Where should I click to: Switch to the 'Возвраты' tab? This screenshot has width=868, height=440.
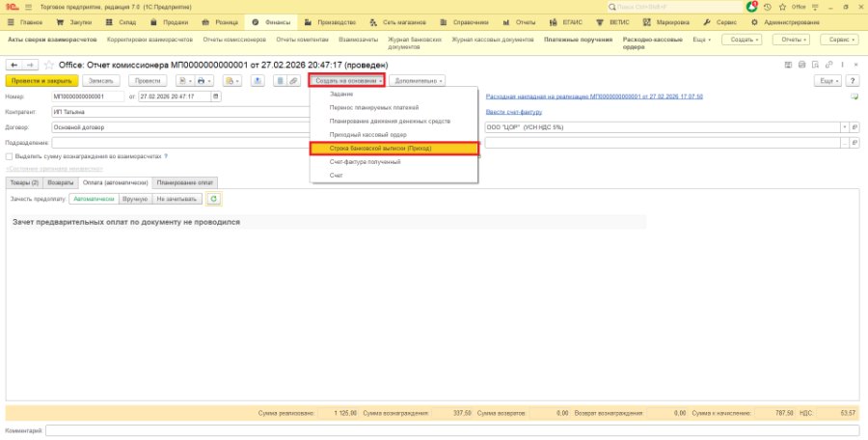click(61, 182)
